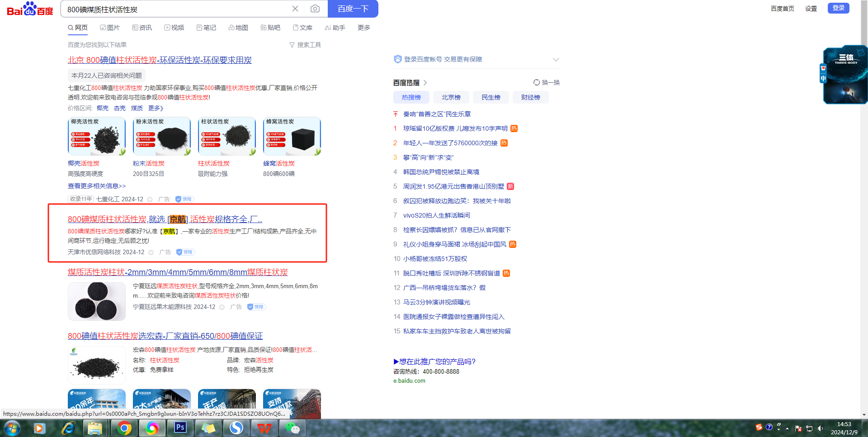868x437 pixels.
Task: Click the 百度一下 search button
Action: 353,9
